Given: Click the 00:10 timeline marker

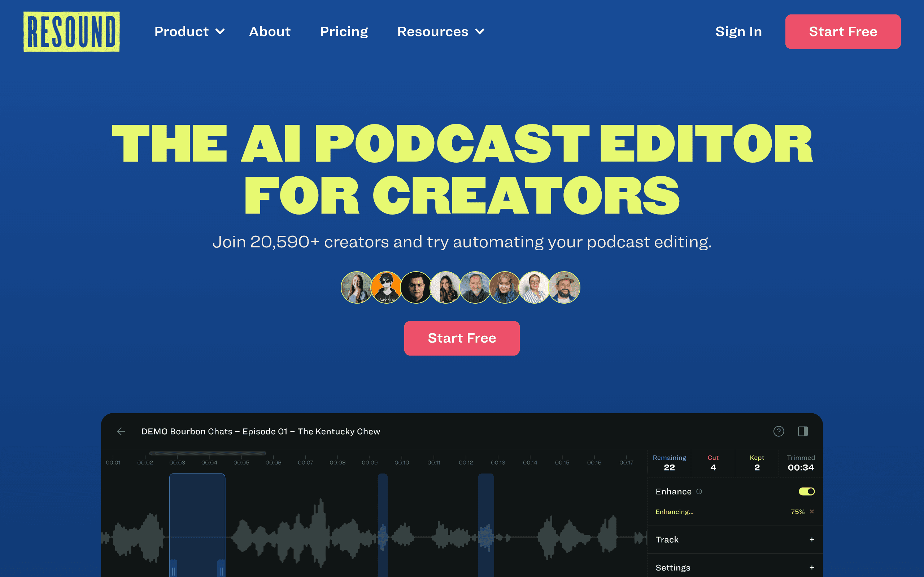Looking at the screenshot, I should pos(402,462).
